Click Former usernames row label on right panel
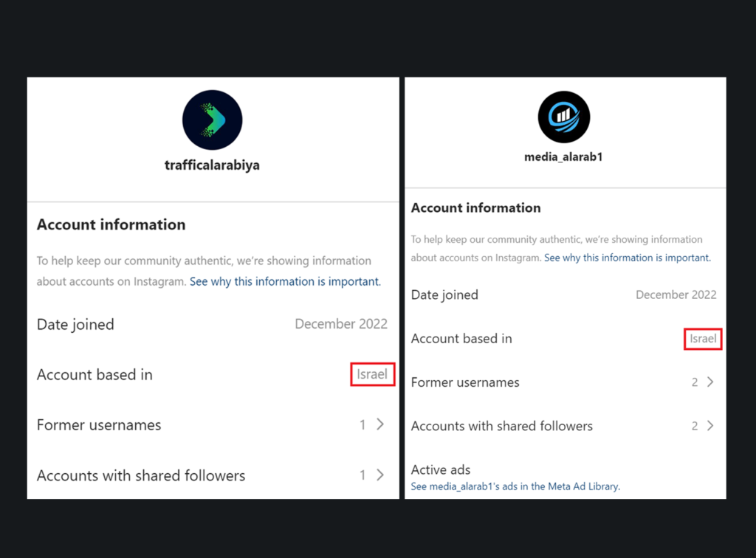This screenshot has width=756, height=558. pos(465,382)
